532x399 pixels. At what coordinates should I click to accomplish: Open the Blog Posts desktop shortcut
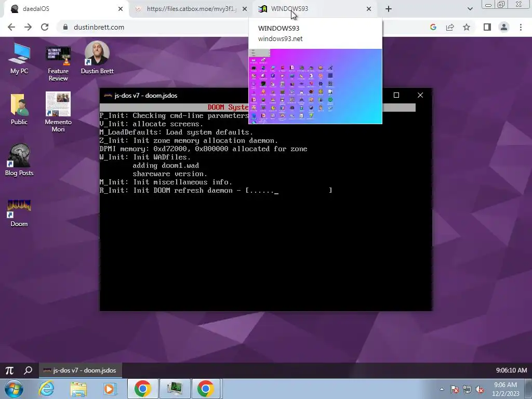click(x=19, y=160)
